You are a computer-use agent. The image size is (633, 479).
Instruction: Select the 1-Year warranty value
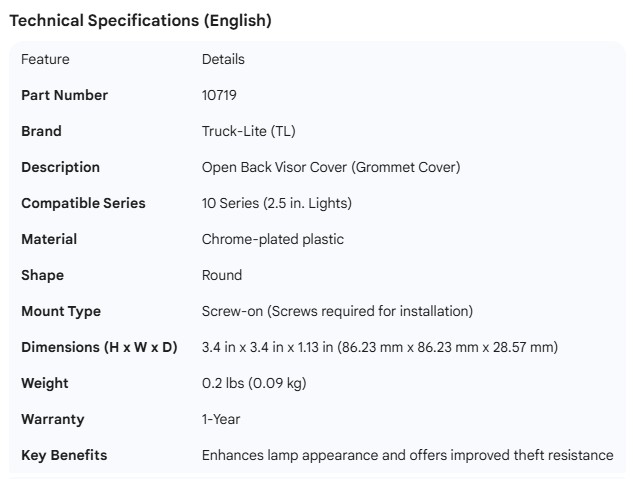[x=221, y=419]
